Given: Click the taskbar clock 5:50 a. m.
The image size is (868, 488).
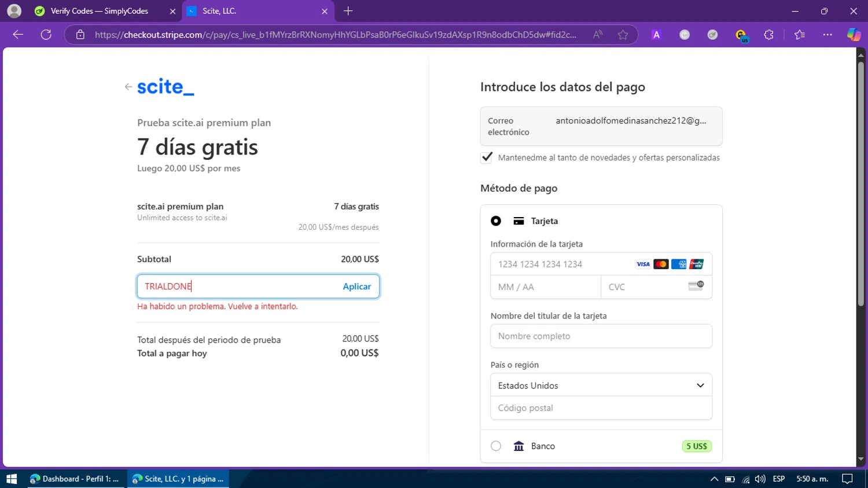Looking at the screenshot, I should [x=812, y=479].
